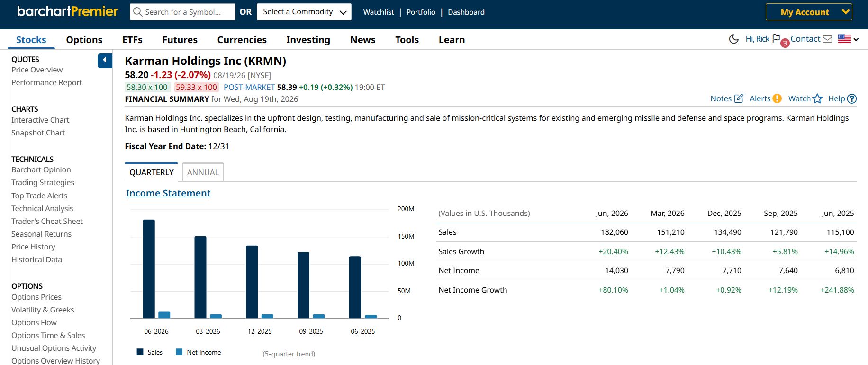Expand the Select a Commodity dropdown
This screenshot has width=868, height=365.
click(x=304, y=12)
